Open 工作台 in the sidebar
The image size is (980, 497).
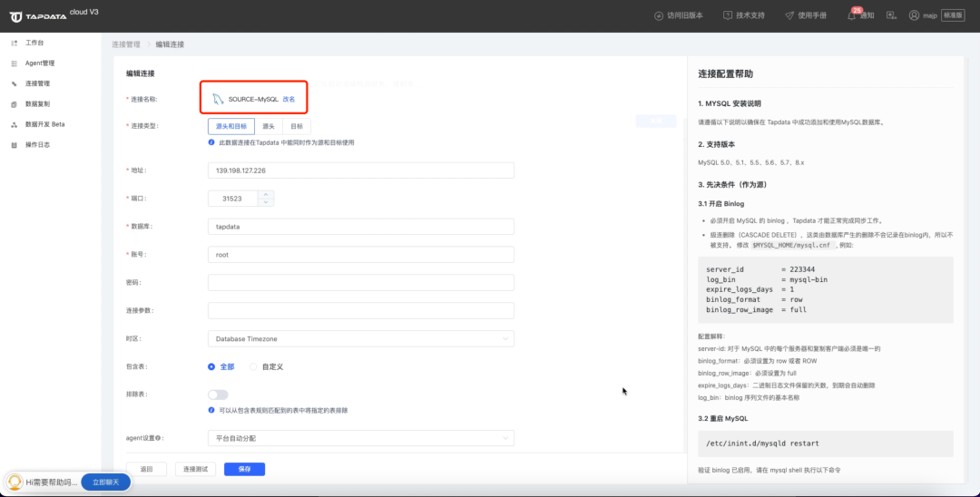coord(34,44)
